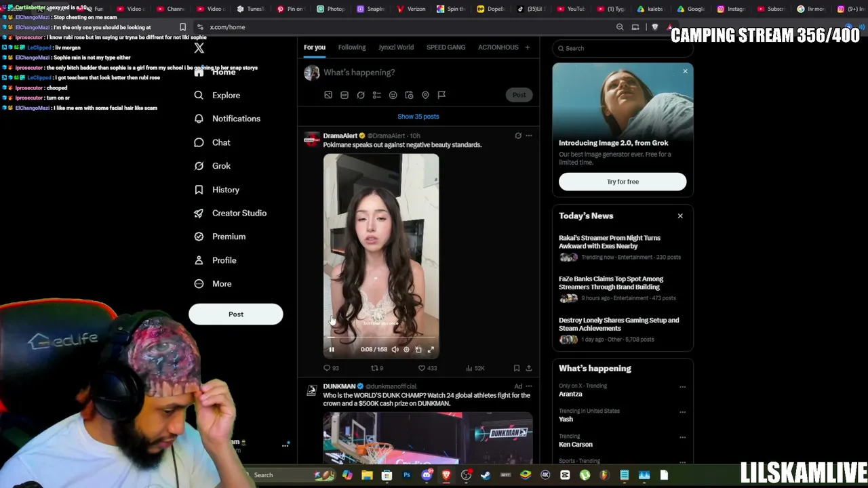Tag a location in the new post

[425, 95]
